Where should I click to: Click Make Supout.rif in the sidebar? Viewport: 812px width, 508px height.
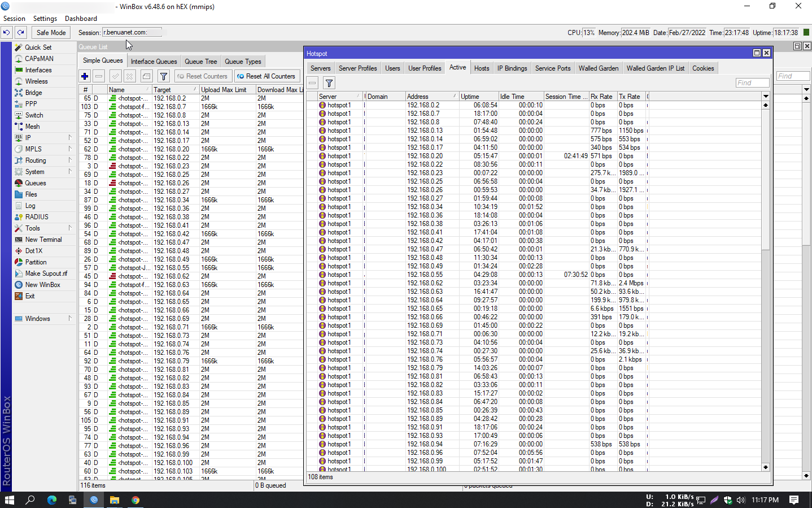point(46,273)
